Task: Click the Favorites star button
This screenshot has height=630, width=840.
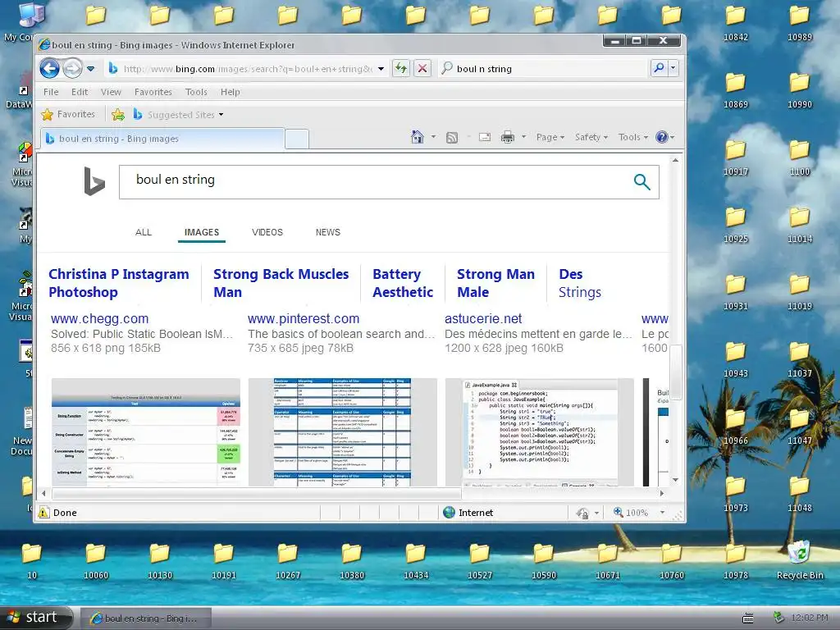Action: coord(68,114)
